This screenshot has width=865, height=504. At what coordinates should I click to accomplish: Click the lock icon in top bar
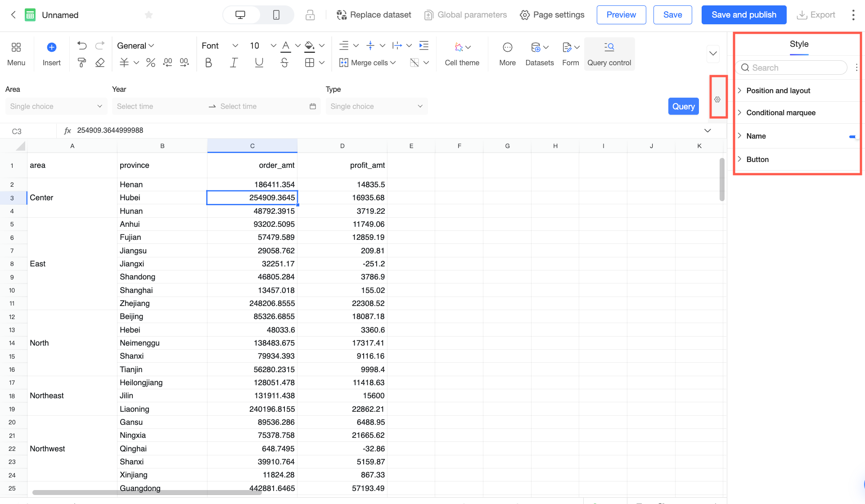pos(310,15)
